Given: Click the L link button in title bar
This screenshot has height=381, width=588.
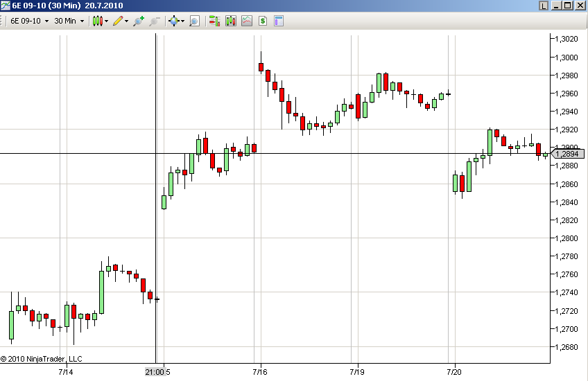Looking at the screenshot, I should pyautogui.click(x=544, y=6).
